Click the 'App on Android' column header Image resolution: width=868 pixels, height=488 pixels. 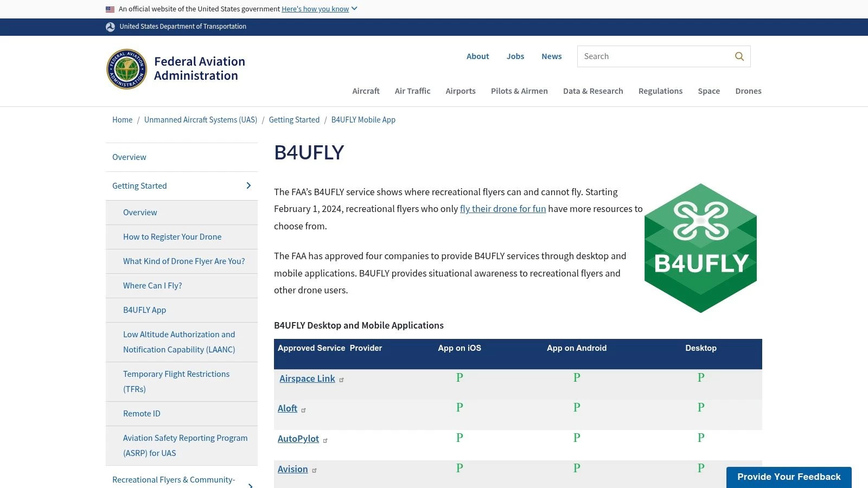point(577,348)
